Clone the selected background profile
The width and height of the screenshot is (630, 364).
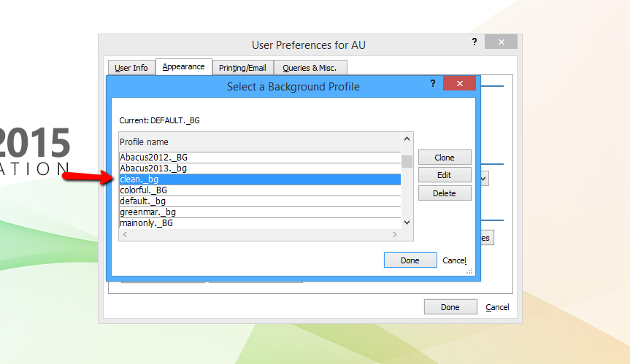click(445, 158)
